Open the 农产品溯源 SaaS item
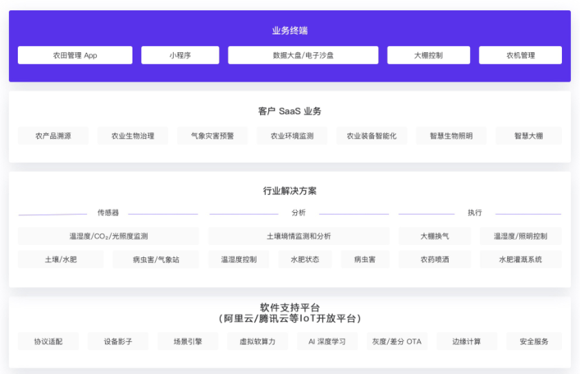Screen dimensions: 588x374 tap(53, 136)
